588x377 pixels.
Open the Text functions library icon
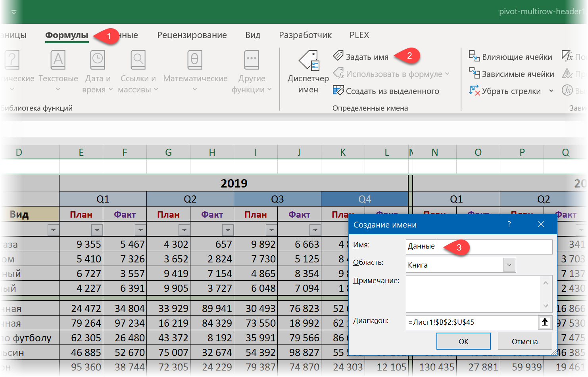click(x=58, y=60)
